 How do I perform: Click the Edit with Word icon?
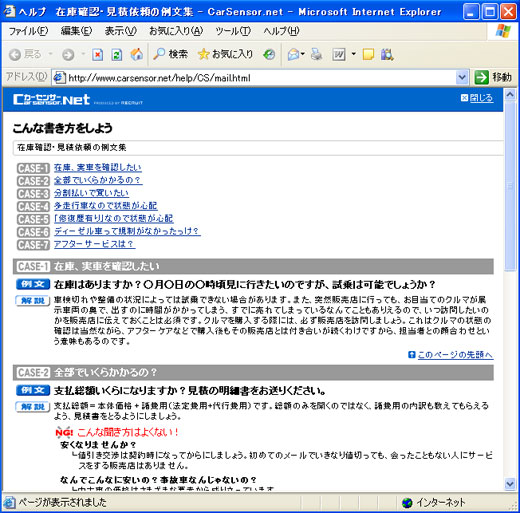coord(339,54)
